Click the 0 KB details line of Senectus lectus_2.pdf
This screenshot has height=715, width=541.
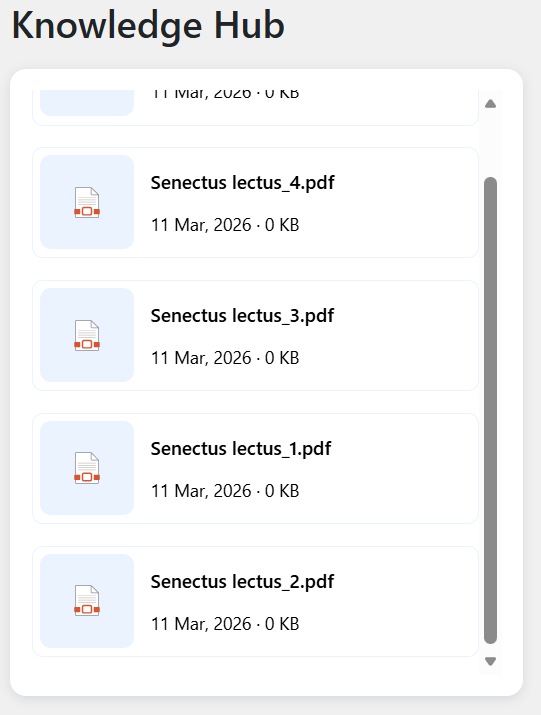225,624
